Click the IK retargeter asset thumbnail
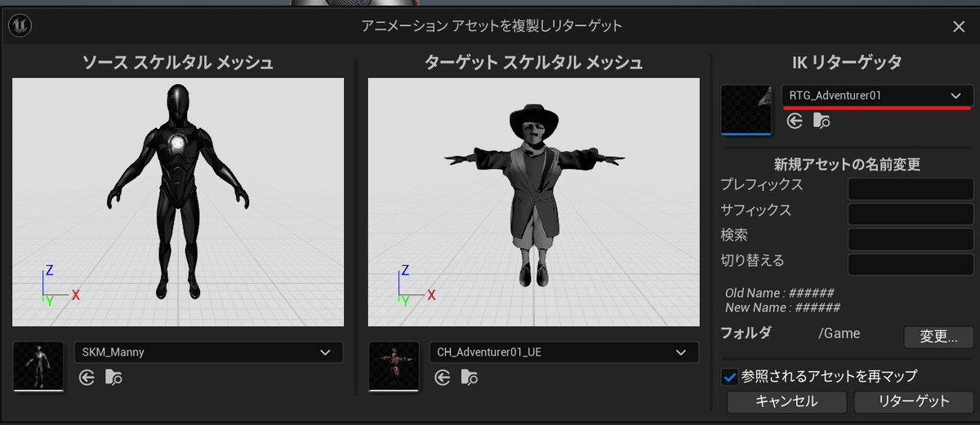Image resolution: width=980 pixels, height=425 pixels. point(746,109)
